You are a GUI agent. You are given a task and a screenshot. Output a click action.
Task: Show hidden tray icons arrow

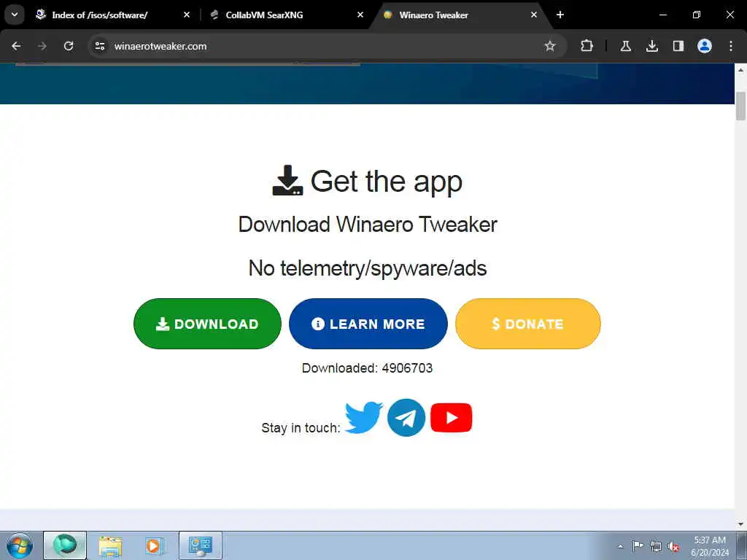[x=620, y=546]
